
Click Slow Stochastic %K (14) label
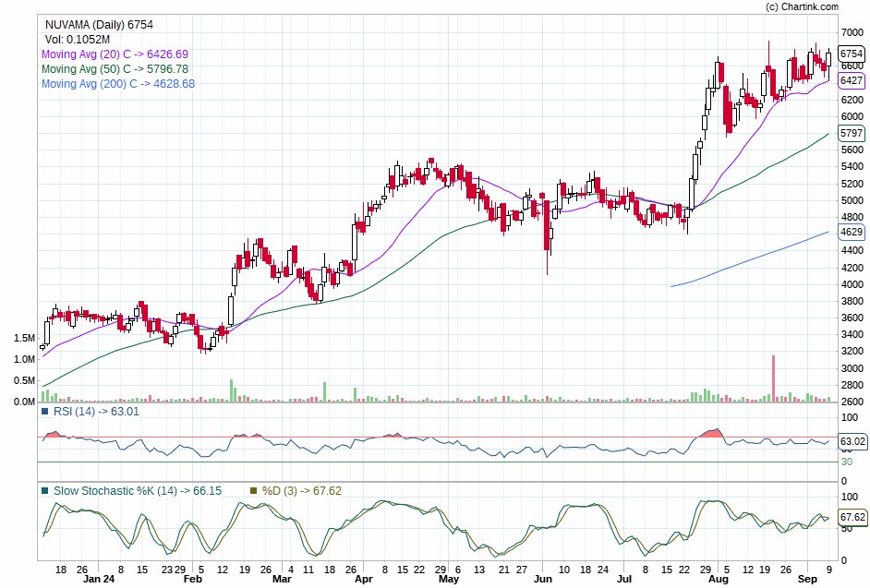tap(138, 491)
